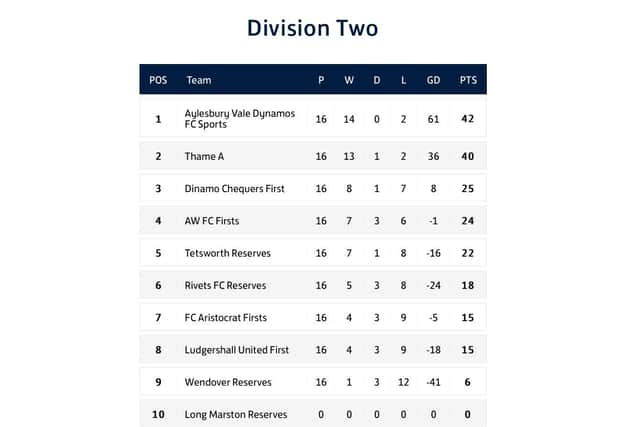Select Rivets FC Reserves team name
Screen dimensions: 640x427
tap(225, 285)
